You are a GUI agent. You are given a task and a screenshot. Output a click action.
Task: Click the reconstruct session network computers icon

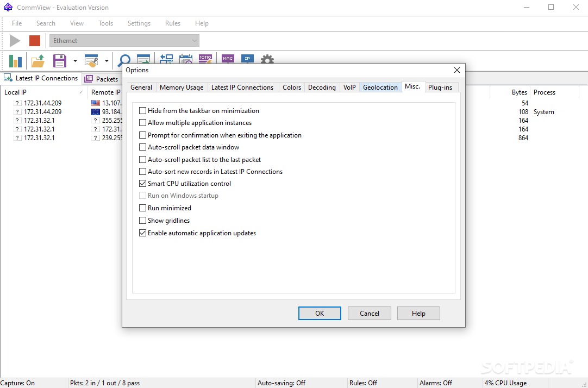tap(166, 59)
